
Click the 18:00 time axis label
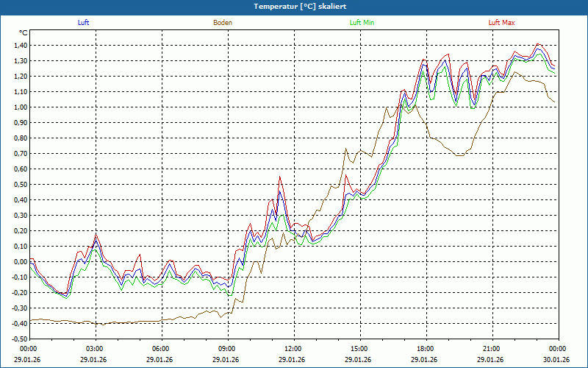pos(426,348)
